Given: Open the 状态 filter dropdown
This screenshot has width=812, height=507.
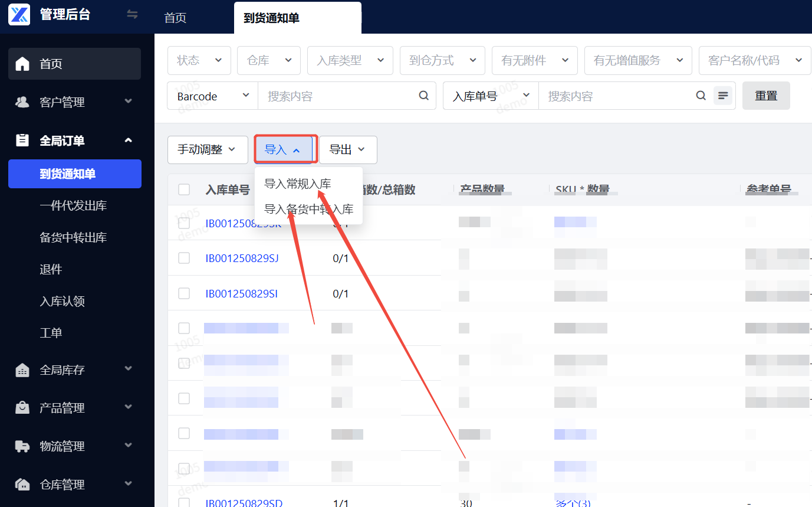Looking at the screenshot, I should [199, 60].
